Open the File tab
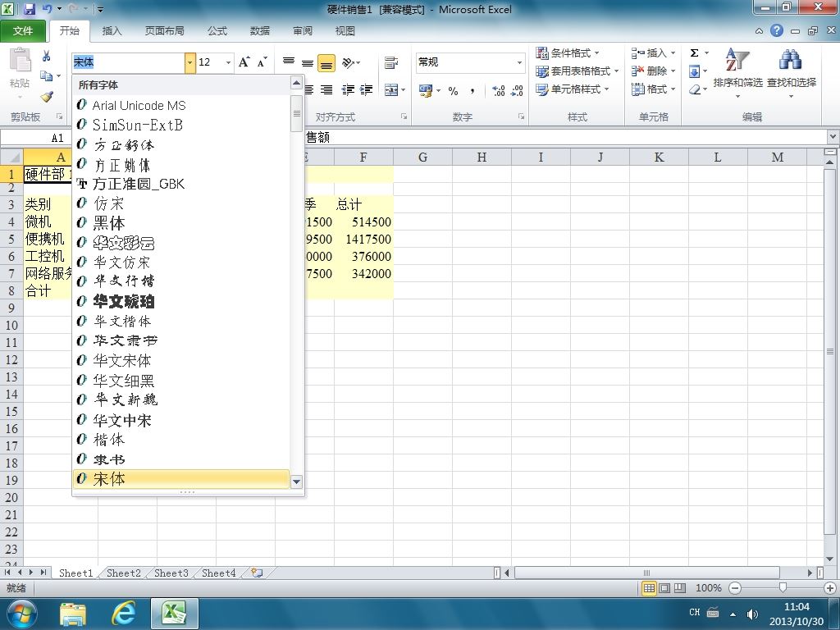 click(x=23, y=31)
